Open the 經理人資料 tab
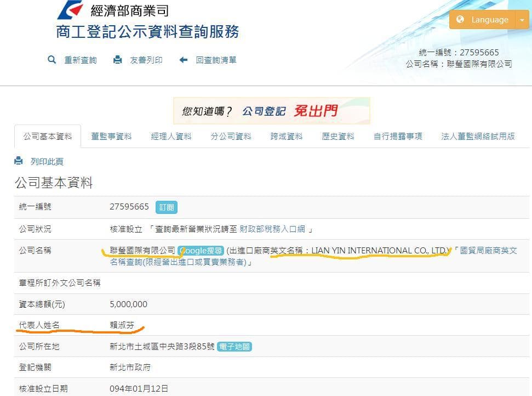 (171, 137)
